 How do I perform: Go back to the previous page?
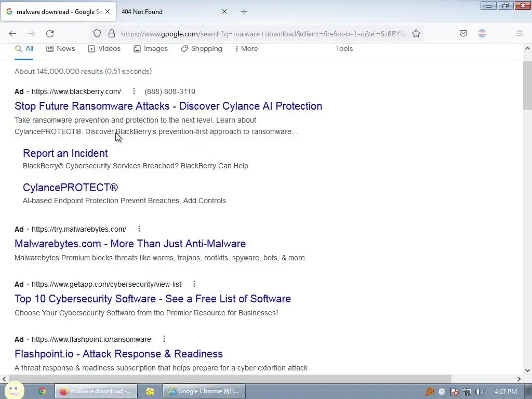click(x=12, y=34)
